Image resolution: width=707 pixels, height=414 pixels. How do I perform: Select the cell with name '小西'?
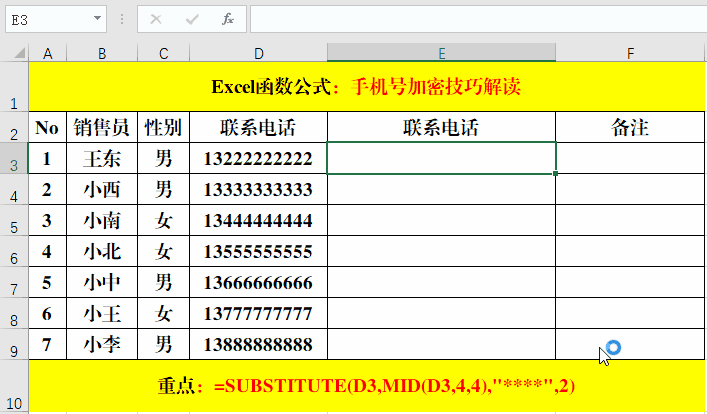(x=102, y=189)
